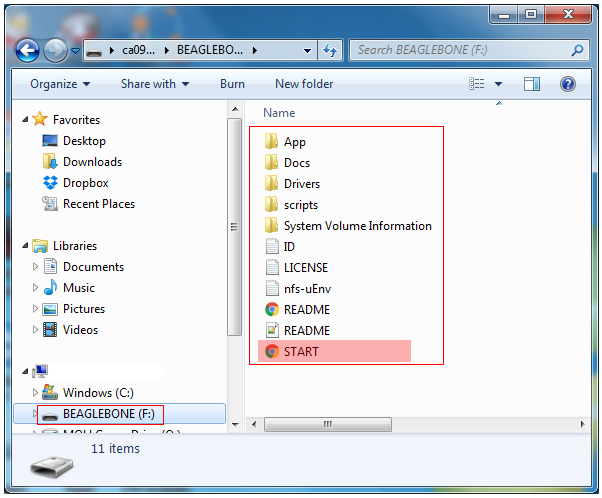Image resolution: width=602 pixels, height=498 pixels.
Task: Select the BEAGLEBO... breadcrumb segment
Action: (210, 50)
